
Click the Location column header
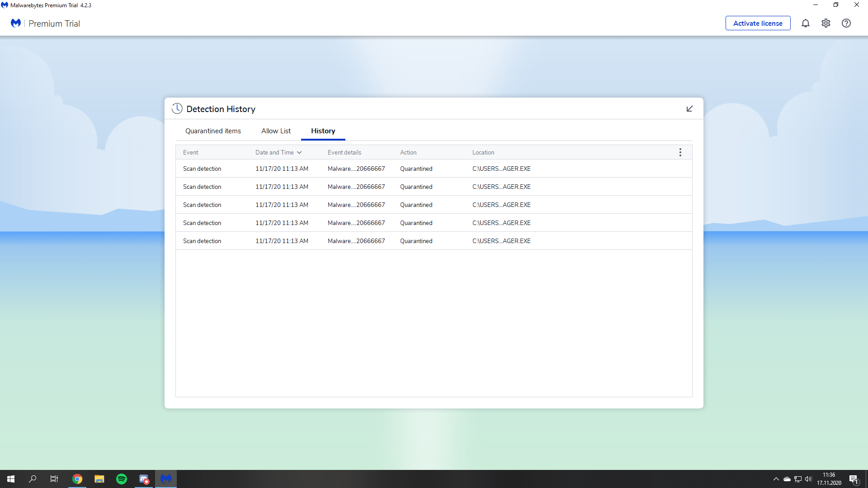coord(483,152)
